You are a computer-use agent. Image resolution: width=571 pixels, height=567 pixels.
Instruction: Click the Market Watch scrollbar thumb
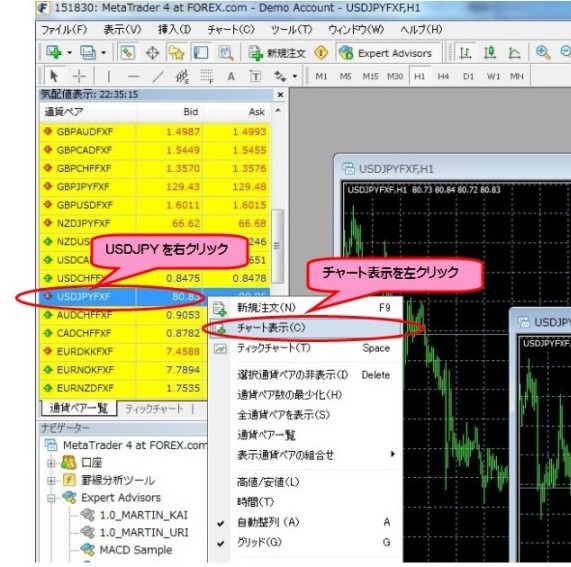pos(277,246)
